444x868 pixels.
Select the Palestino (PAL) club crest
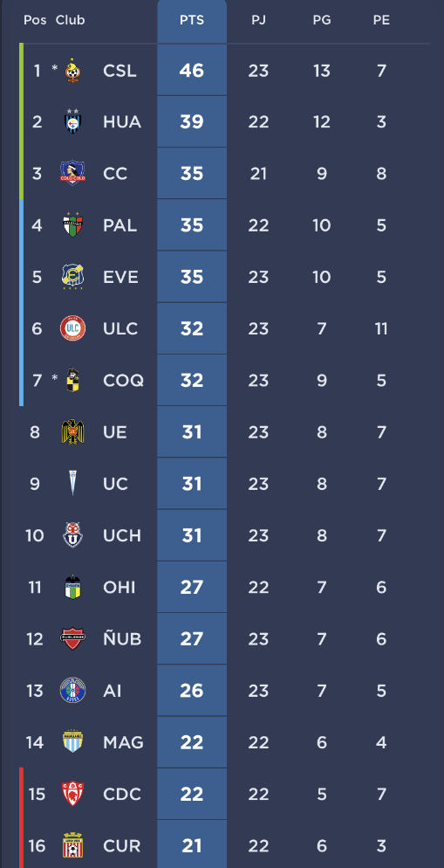pos(72,224)
